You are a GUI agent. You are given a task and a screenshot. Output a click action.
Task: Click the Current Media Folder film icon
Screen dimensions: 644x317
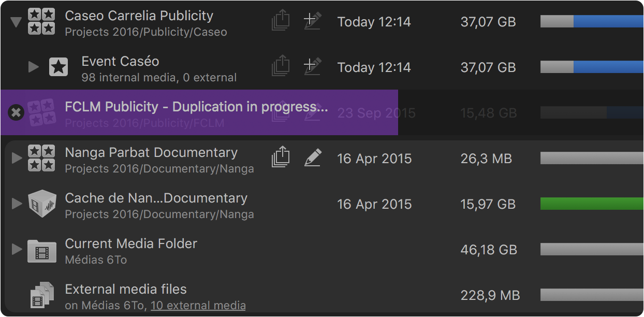pyautogui.click(x=41, y=250)
